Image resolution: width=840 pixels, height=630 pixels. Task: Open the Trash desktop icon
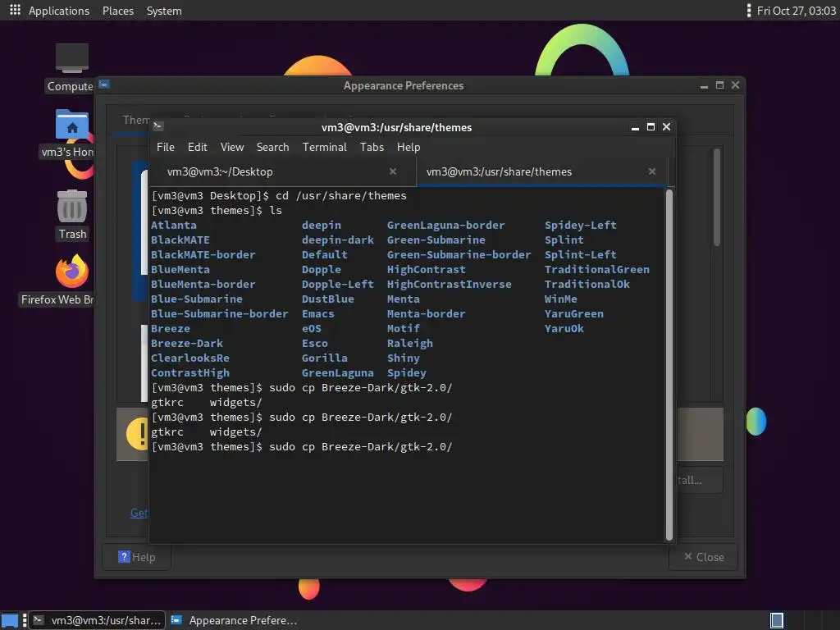point(72,206)
